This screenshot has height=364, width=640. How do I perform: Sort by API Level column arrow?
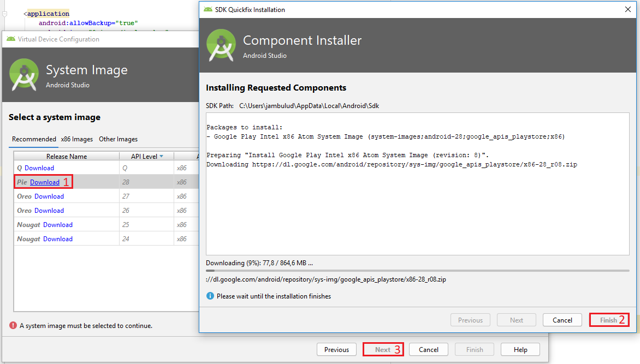(161, 157)
